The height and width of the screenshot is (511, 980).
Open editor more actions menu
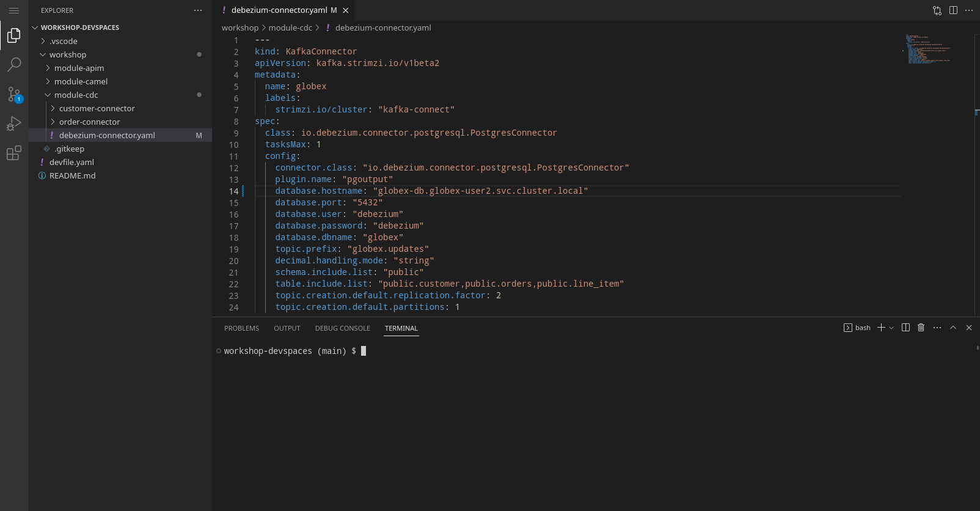pos(969,10)
